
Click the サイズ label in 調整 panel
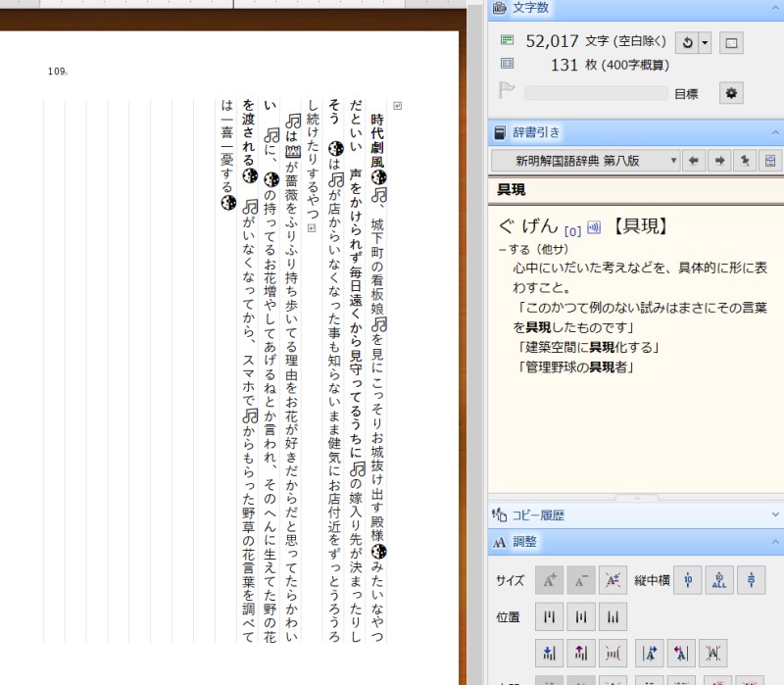(x=510, y=580)
